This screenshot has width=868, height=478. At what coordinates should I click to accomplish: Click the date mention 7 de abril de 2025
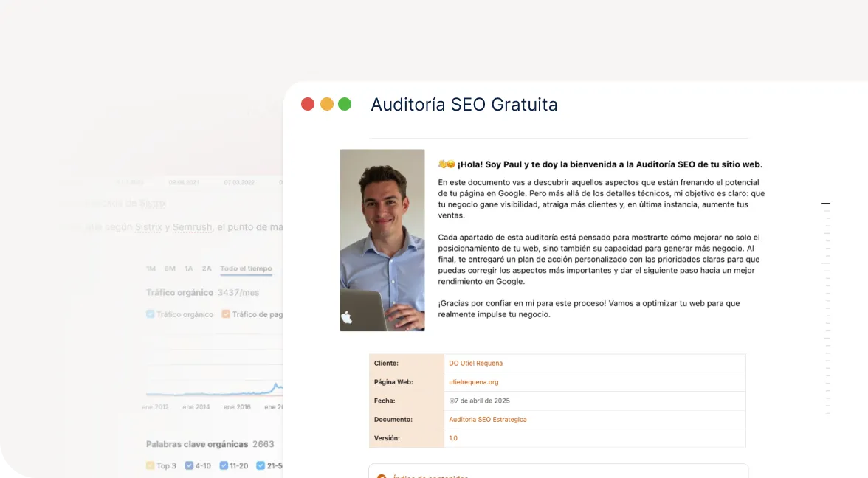(479, 401)
